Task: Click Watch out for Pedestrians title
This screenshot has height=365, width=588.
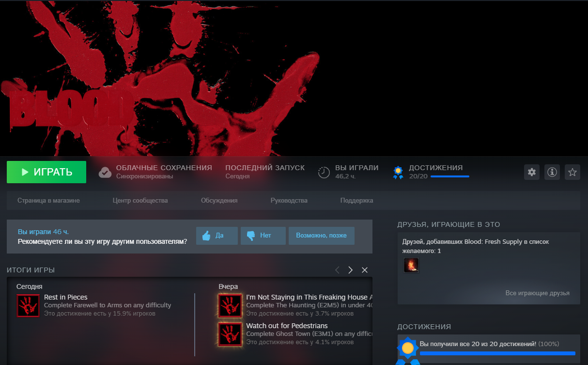Action: coord(287,326)
